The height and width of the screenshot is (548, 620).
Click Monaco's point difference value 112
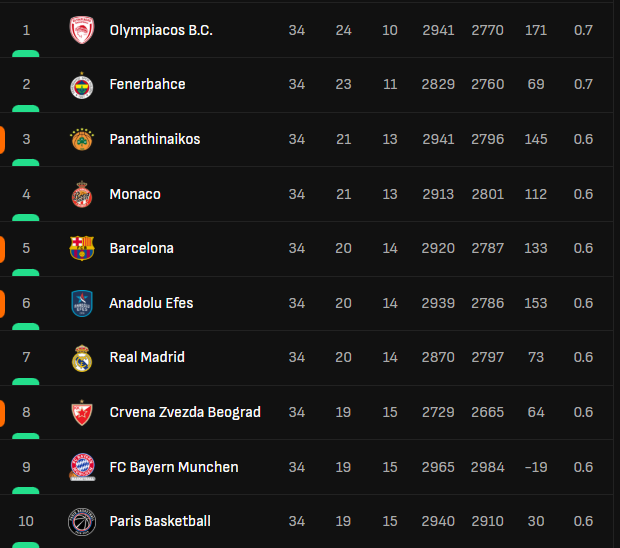535,194
